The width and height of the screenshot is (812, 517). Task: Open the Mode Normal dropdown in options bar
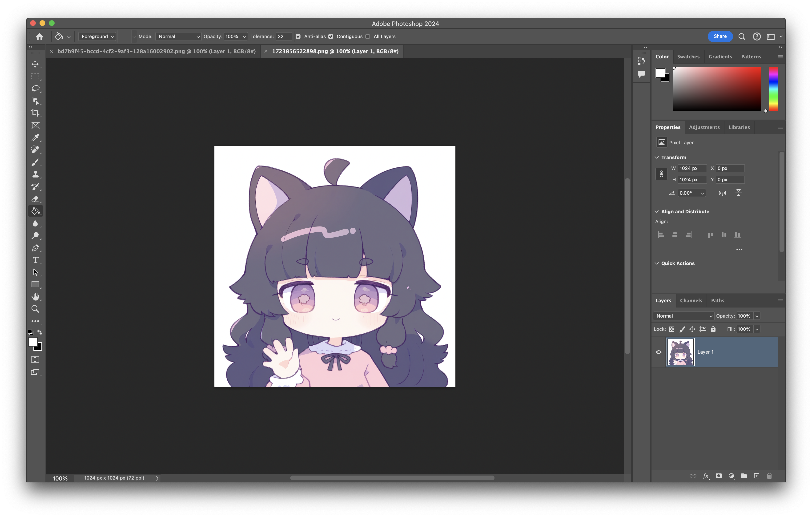(x=178, y=36)
